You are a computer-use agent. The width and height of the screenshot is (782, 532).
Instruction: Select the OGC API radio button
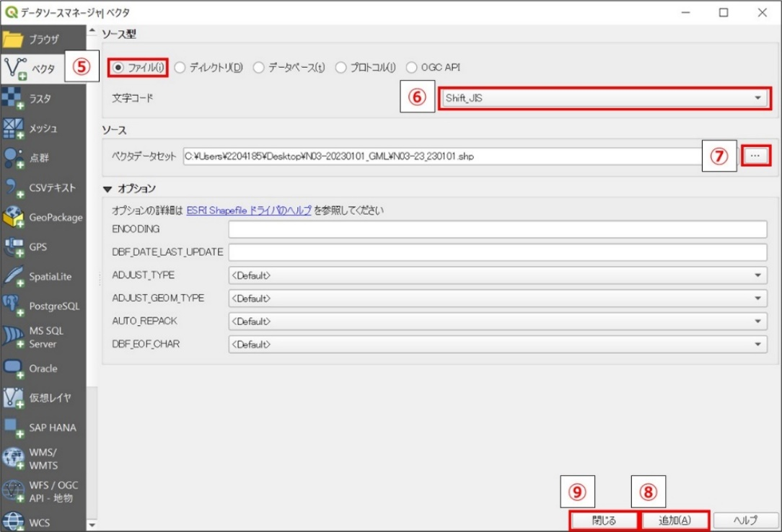[411, 67]
